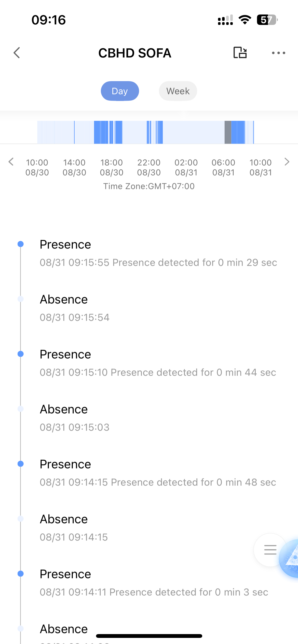
Task: Tap the back arrow in header
Action: point(17,53)
